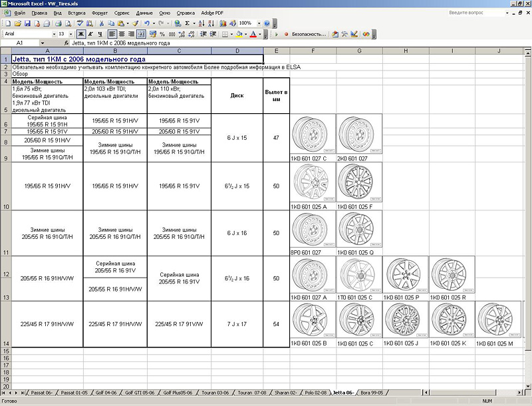This screenshot has width=532, height=406.
Task: Click the Print printer icon
Action: [x=59, y=23]
